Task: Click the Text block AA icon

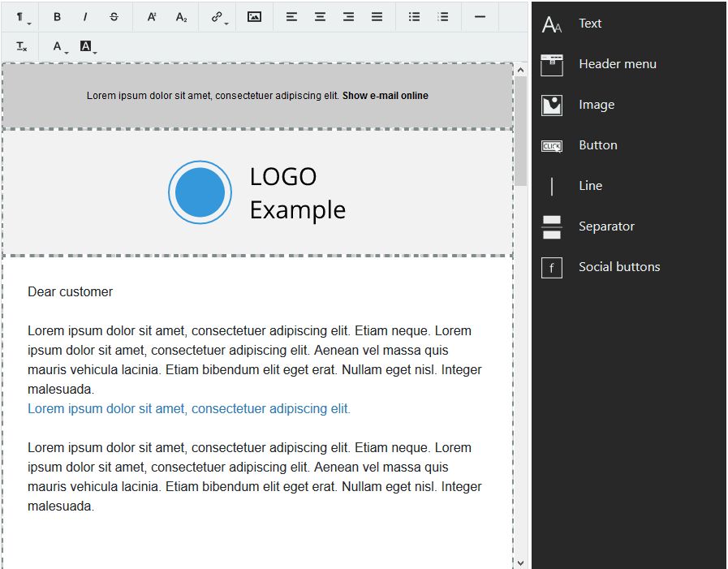Action: 552,24
